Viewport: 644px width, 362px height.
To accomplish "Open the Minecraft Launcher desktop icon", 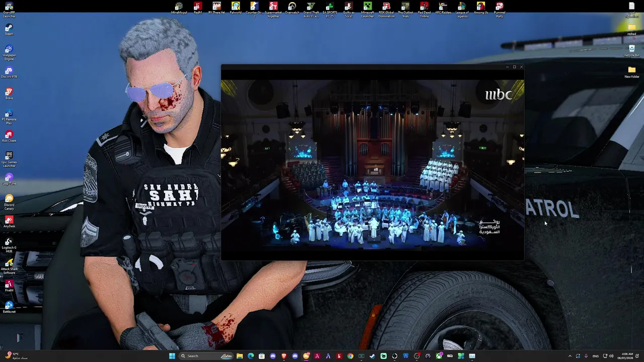I will (367, 10).
